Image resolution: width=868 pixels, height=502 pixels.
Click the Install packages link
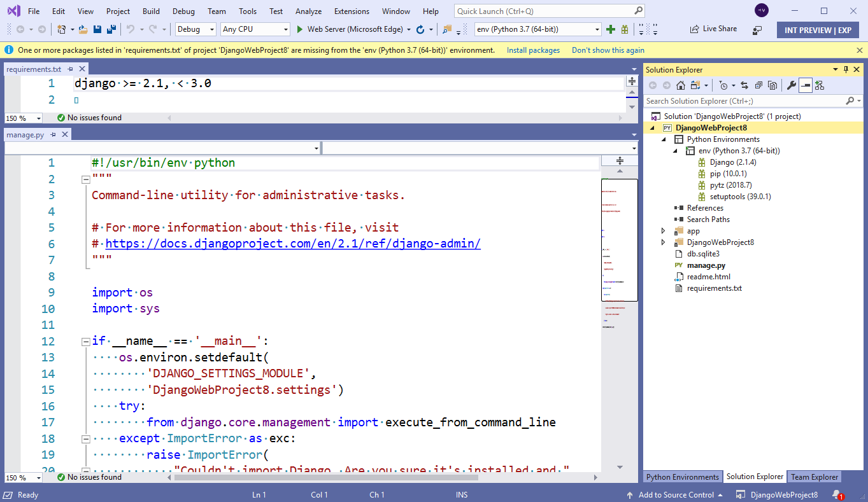[x=533, y=50]
